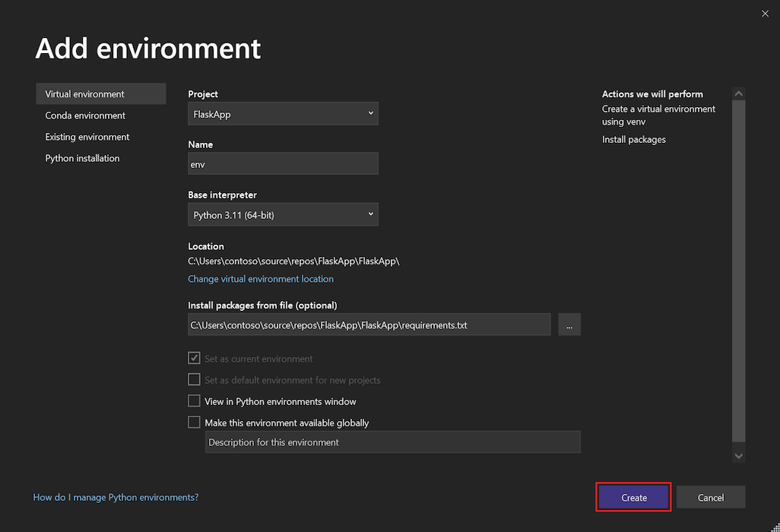Viewport: 780px width, 532px height.
Task: Click the environment Name input field
Action: click(283, 163)
